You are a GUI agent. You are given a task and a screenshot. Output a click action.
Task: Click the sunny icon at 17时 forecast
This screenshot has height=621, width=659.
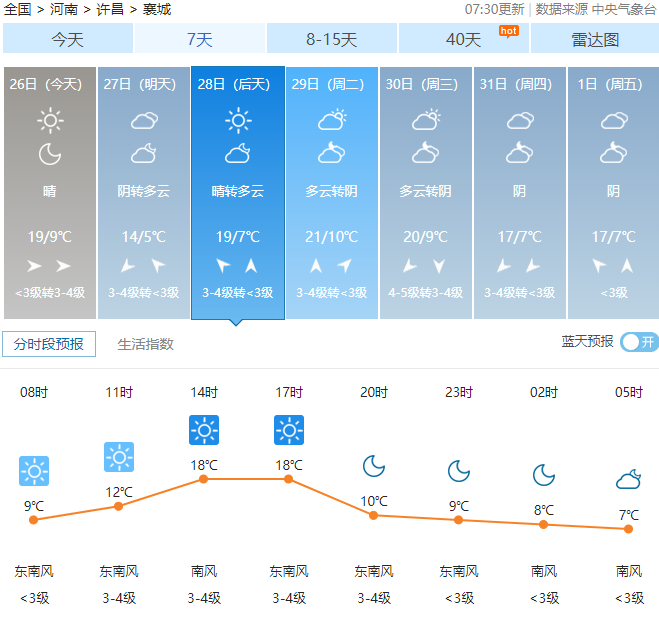pyautogui.click(x=289, y=430)
